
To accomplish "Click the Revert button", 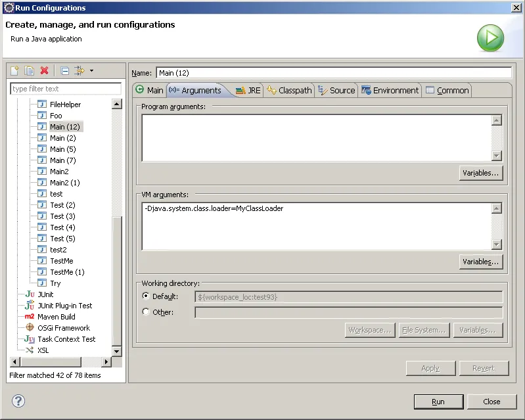I will click(x=484, y=368).
